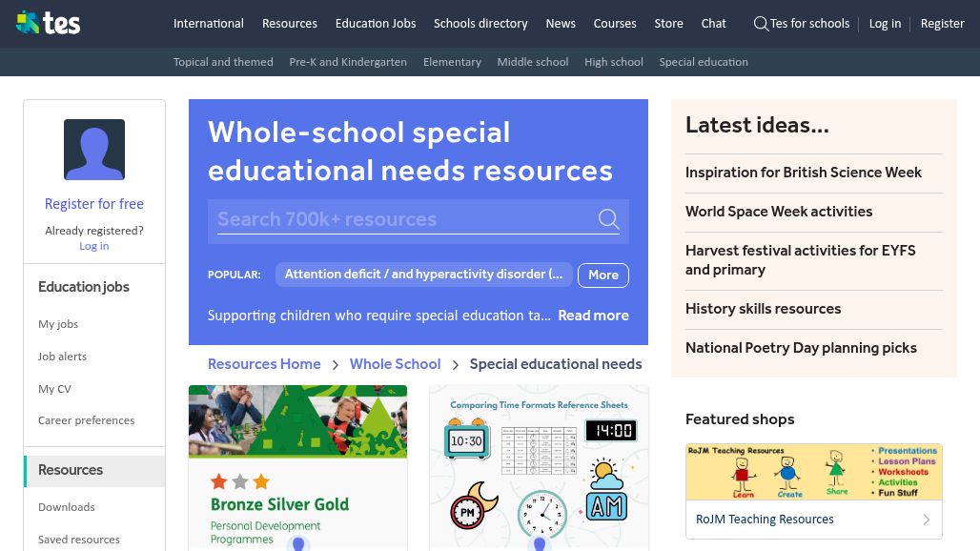Select the Attention deficit hyperactivity disorder tag
Image resolution: width=980 pixels, height=551 pixels.
click(423, 275)
